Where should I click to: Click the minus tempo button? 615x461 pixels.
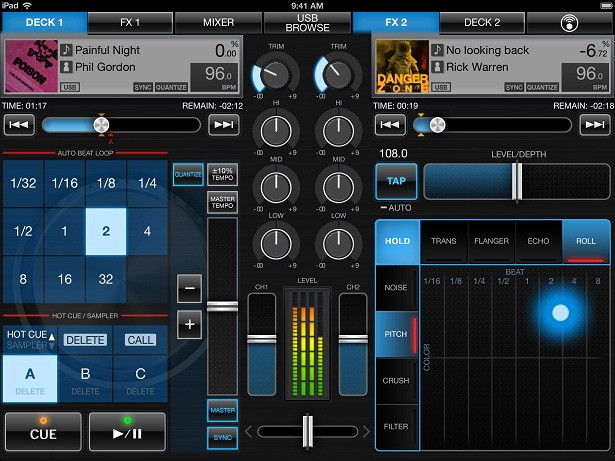(189, 289)
